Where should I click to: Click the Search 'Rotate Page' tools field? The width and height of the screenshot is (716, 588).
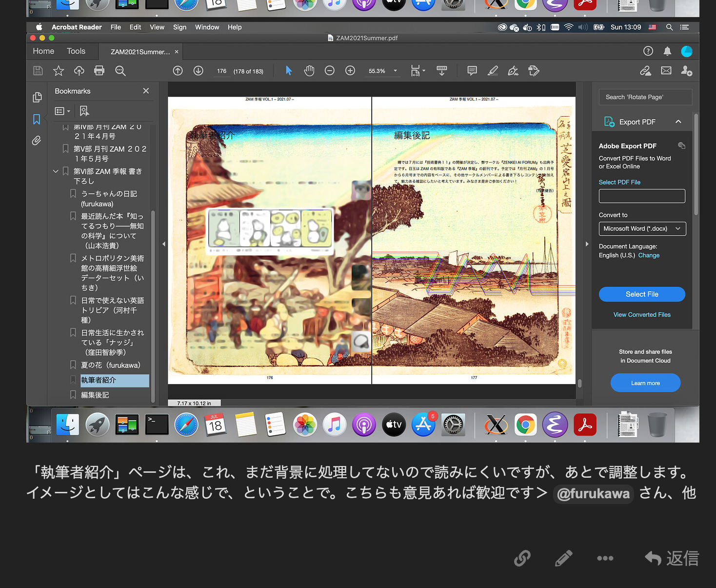click(645, 97)
